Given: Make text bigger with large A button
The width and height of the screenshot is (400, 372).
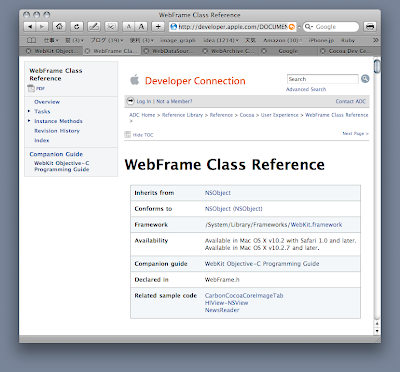Looking at the screenshot, I should 141,27.
